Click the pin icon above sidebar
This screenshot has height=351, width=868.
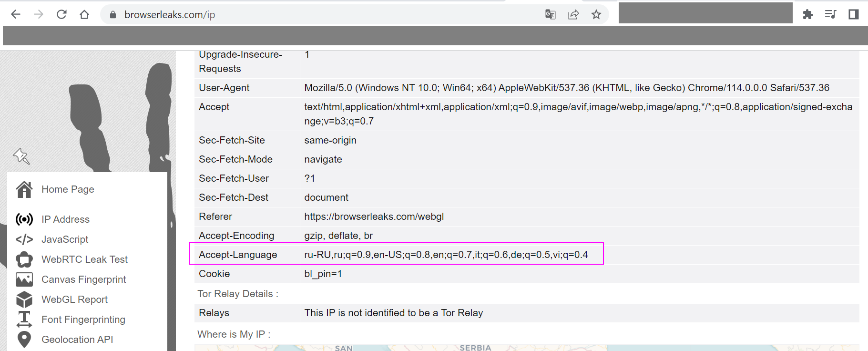(x=21, y=156)
